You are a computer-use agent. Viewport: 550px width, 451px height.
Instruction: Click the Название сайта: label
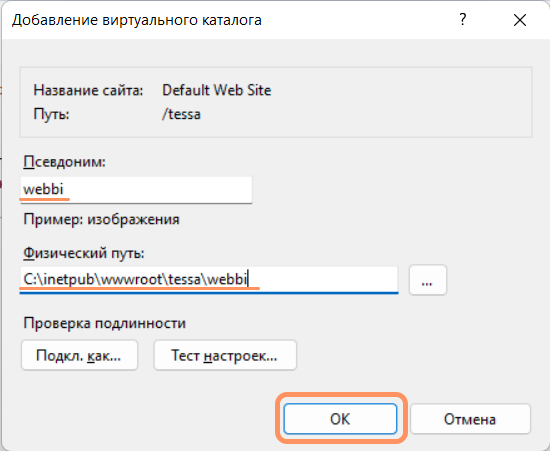click(x=88, y=90)
